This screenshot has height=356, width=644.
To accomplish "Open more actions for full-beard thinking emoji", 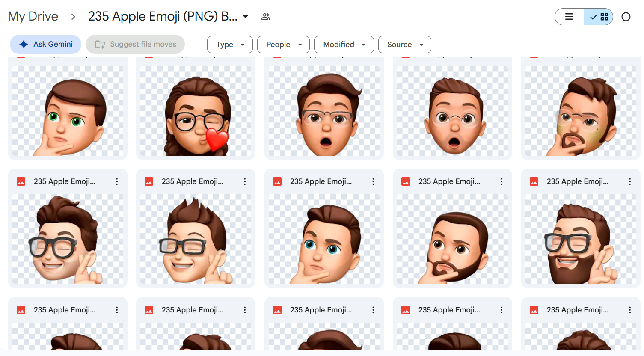I will tap(502, 181).
